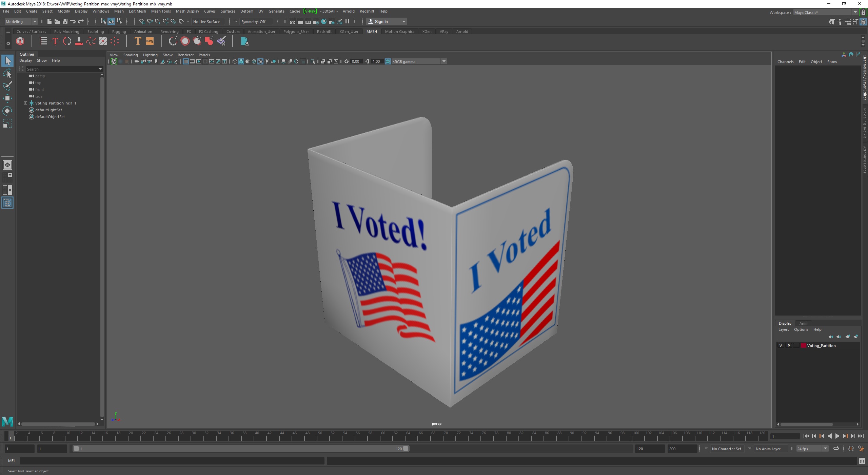Open the Outliner search filter dropdown
Screen dimensions: 868x475
[x=100, y=69]
